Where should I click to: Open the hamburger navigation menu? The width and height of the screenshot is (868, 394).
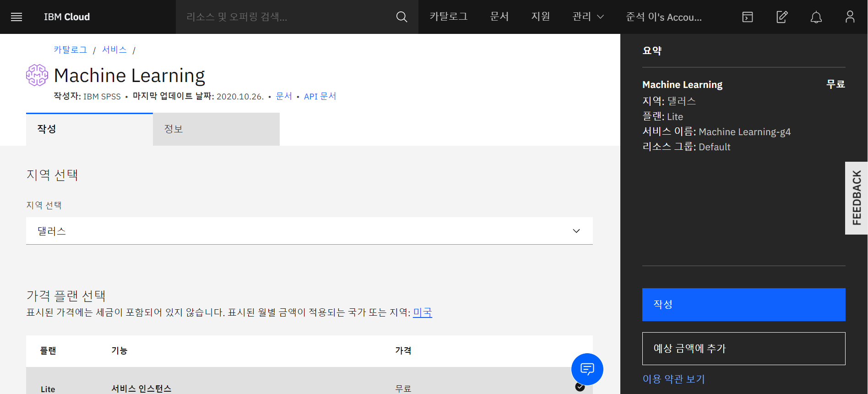pyautogui.click(x=16, y=17)
